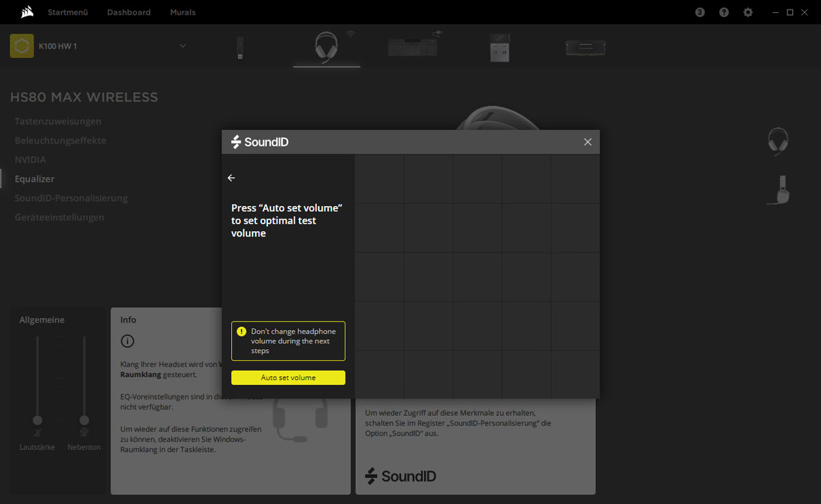Click the K100 HW 1 profile icon
Screen dimensions: 821x504
click(22, 46)
